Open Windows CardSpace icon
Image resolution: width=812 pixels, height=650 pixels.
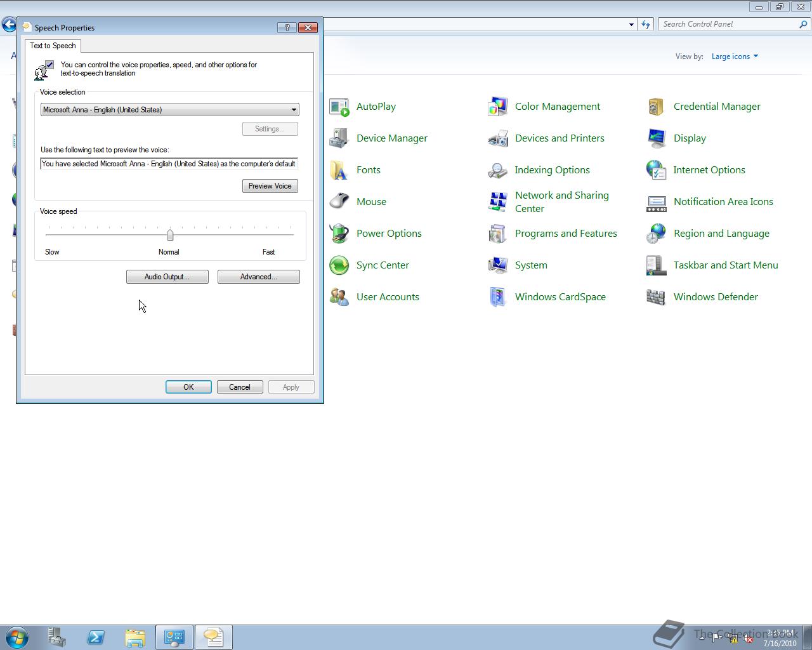498,297
